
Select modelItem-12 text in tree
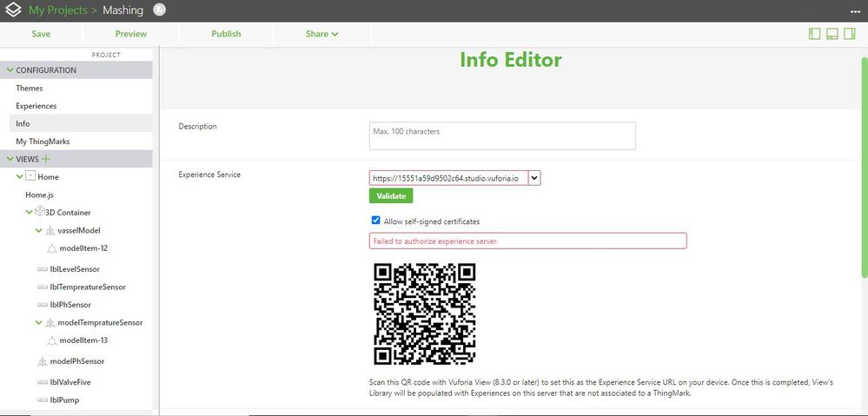click(x=83, y=248)
